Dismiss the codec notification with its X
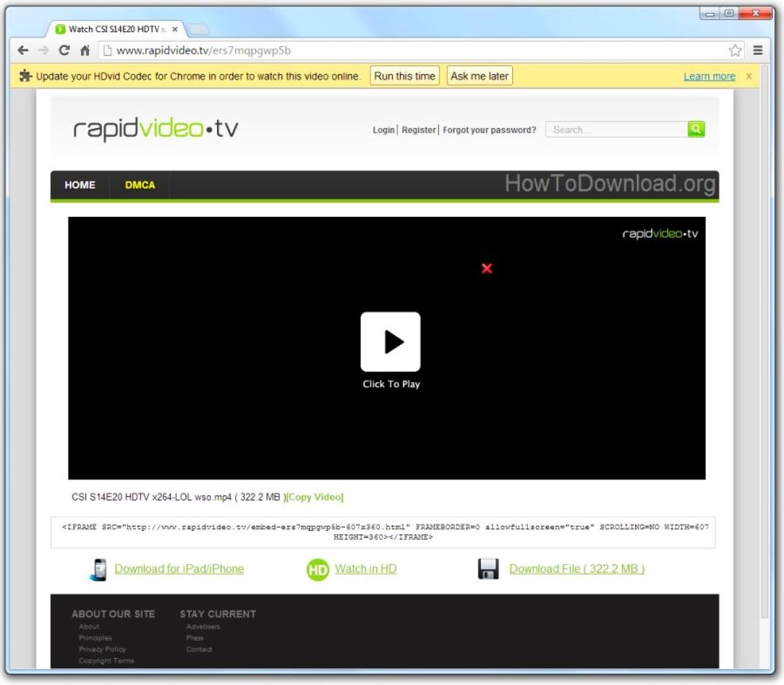This screenshot has width=784, height=685. pyautogui.click(x=748, y=76)
